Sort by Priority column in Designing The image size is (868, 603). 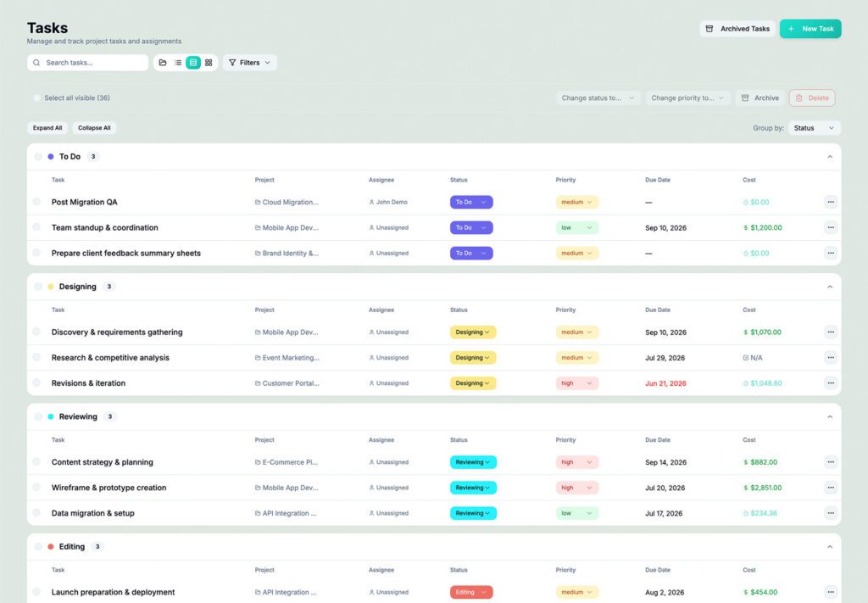[x=565, y=310]
